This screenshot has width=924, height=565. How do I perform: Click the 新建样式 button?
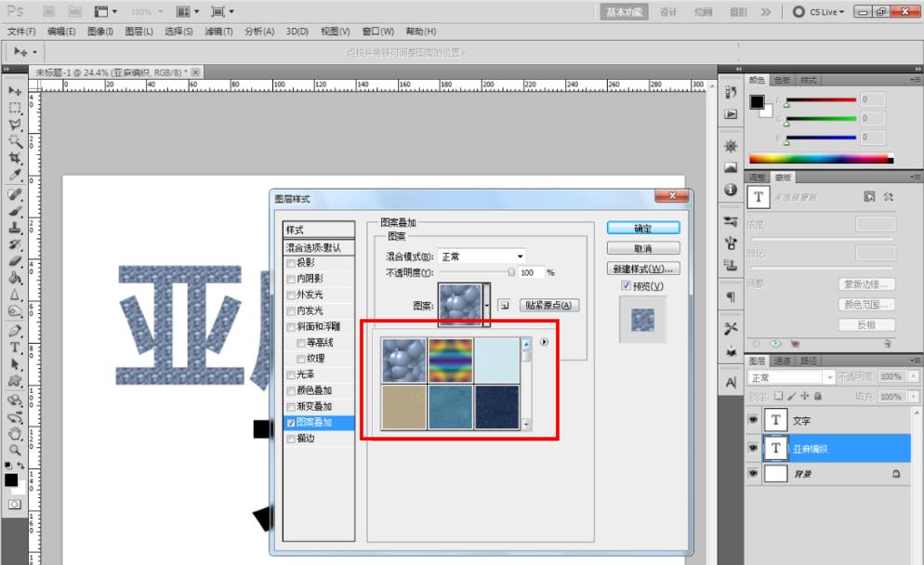pyautogui.click(x=644, y=268)
